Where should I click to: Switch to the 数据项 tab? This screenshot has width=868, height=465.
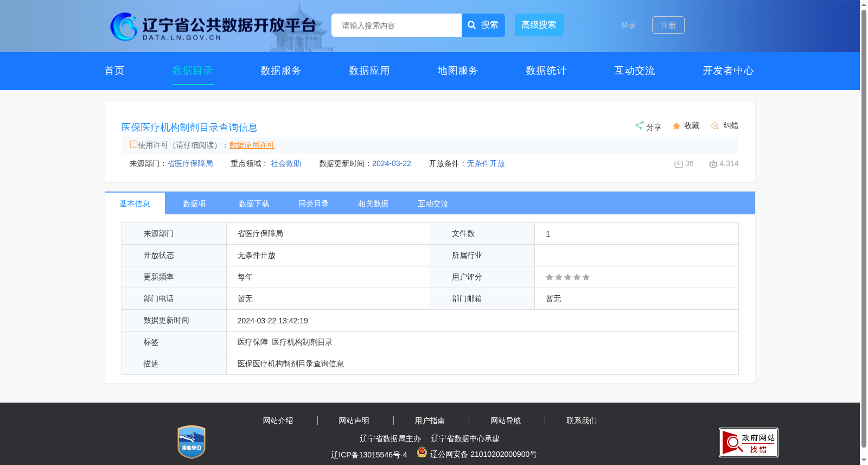pyautogui.click(x=195, y=203)
